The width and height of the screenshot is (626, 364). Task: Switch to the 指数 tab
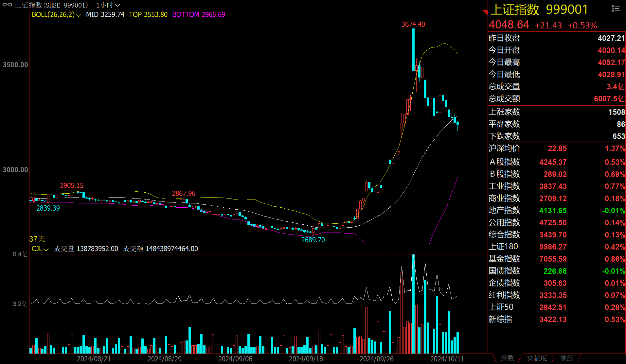[x=507, y=358]
